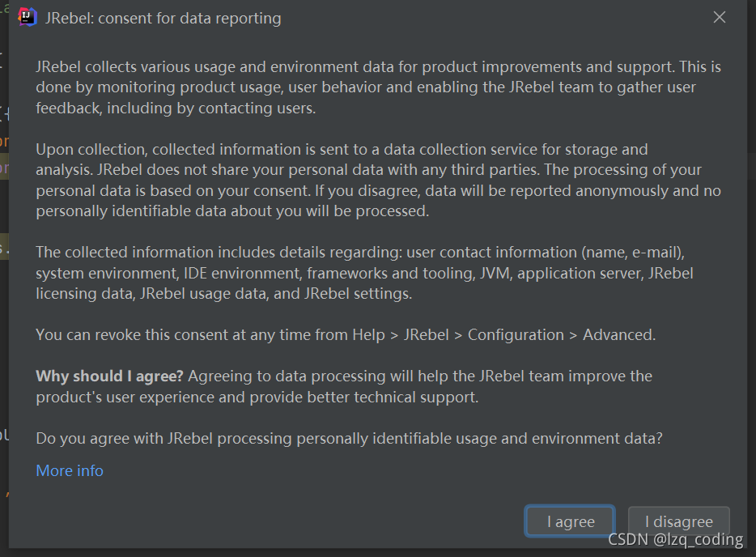Click the dialog title 'JRebel: consent for data reporting'
This screenshot has width=756, height=557.
163,18
